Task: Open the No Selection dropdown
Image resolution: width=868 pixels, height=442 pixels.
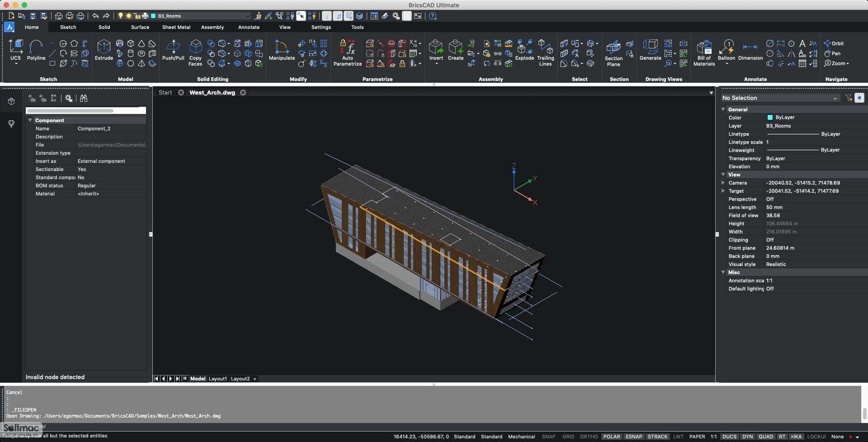Action: (780, 98)
